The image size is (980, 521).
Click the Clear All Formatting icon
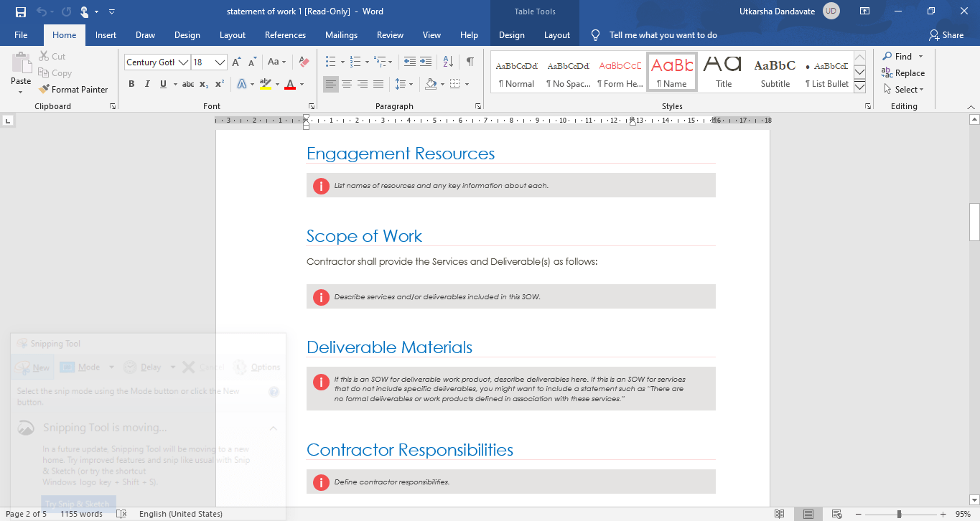tap(304, 62)
